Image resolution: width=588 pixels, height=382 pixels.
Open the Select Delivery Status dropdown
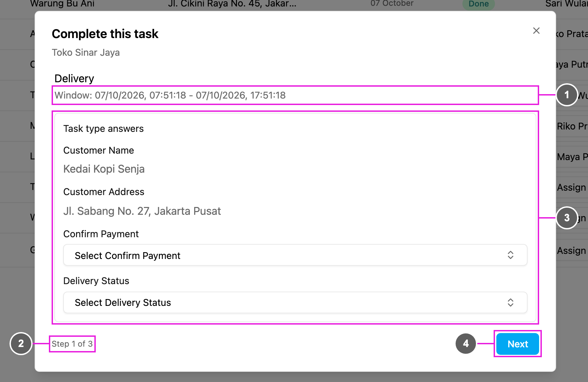pyautogui.click(x=295, y=302)
